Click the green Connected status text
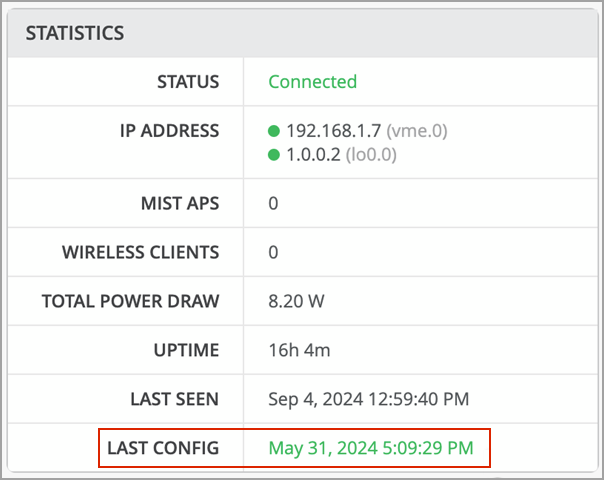This screenshot has height=480, width=604. pos(312,82)
